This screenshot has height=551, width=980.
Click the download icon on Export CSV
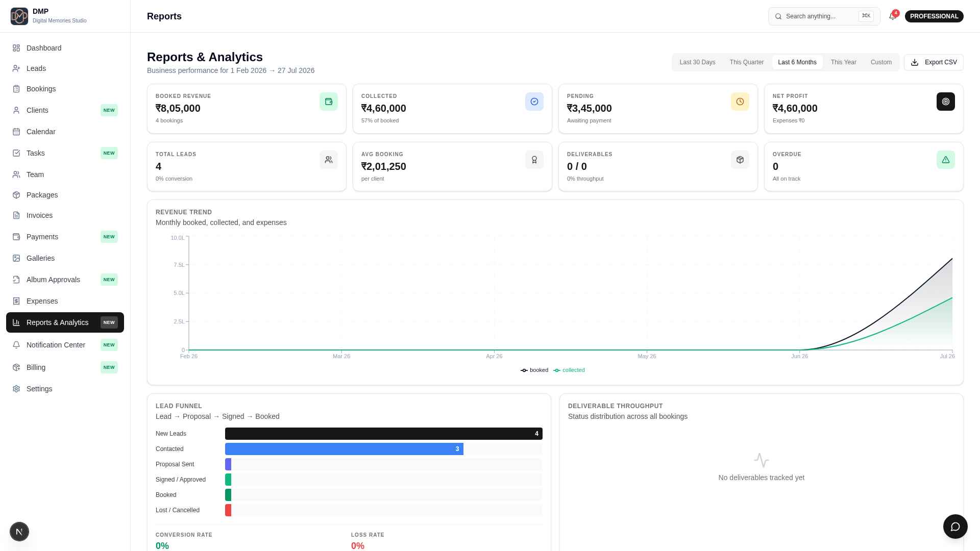coord(915,62)
